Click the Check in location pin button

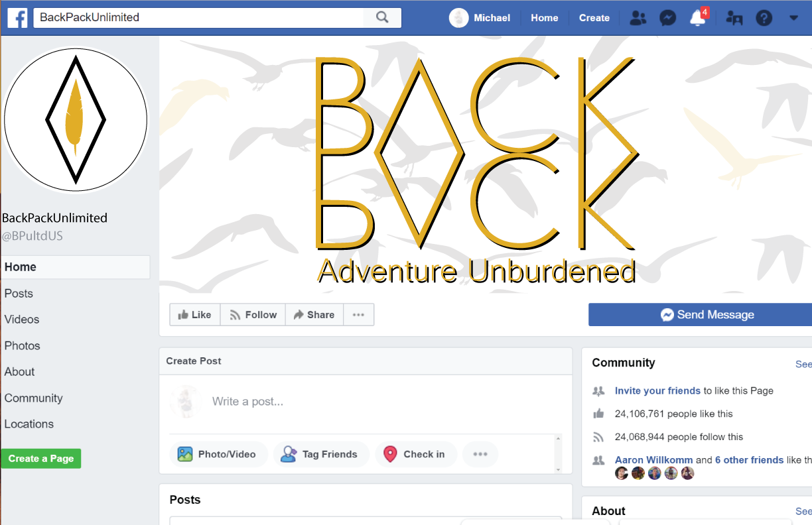click(415, 454)
